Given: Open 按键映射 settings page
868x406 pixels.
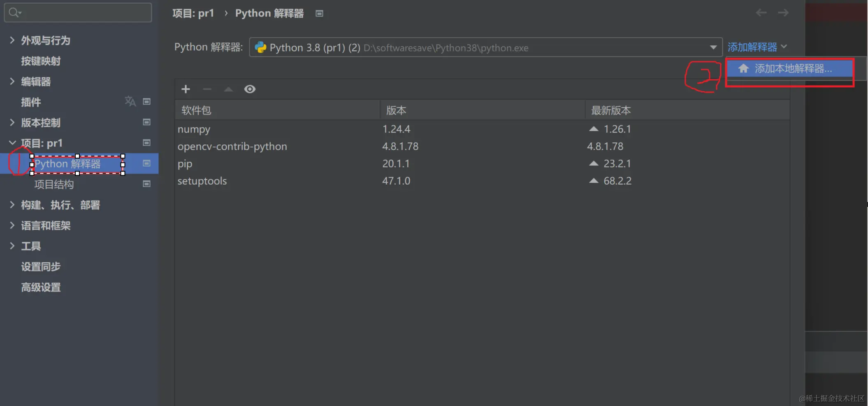Looking at the screenshot, I should tap(41, 61).
